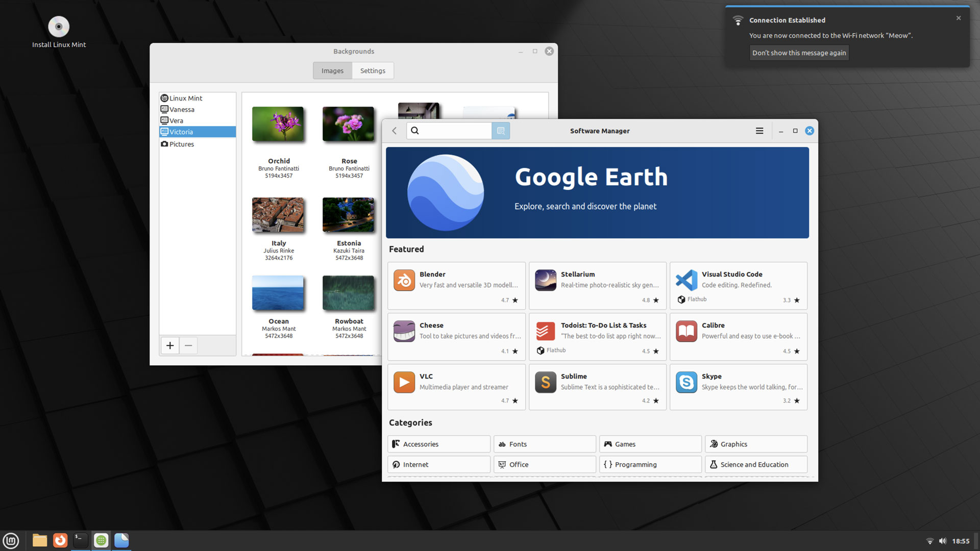980x551 pixels.
Task: Open the VLC featured app entry
Action: [x=456, y=387]
